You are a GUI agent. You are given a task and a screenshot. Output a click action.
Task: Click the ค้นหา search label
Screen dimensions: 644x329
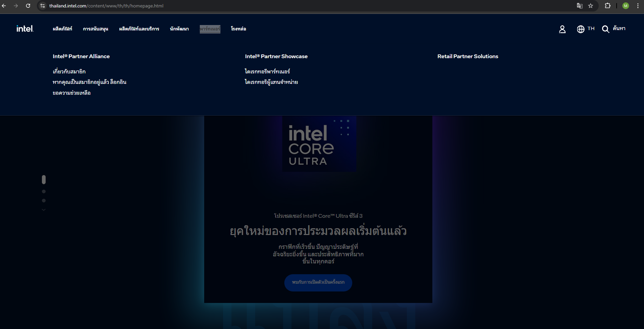pyautogui.click(x=619, y=29)
